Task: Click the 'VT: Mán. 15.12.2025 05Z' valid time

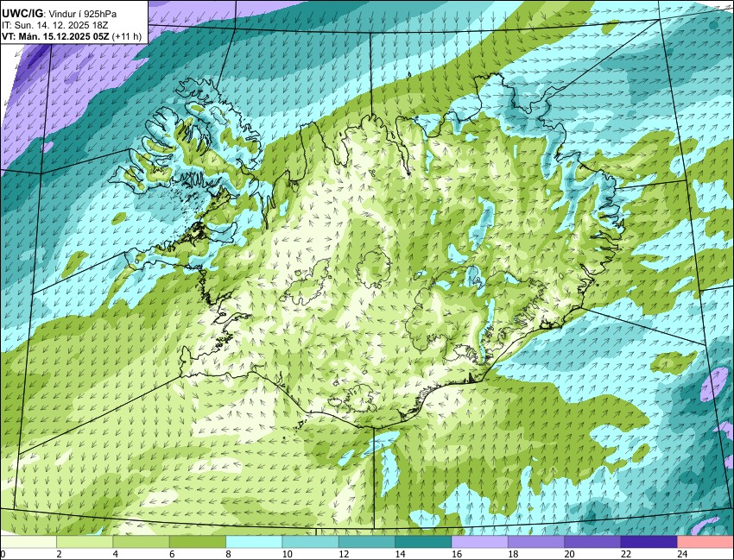Action: (x=55, y=36)
